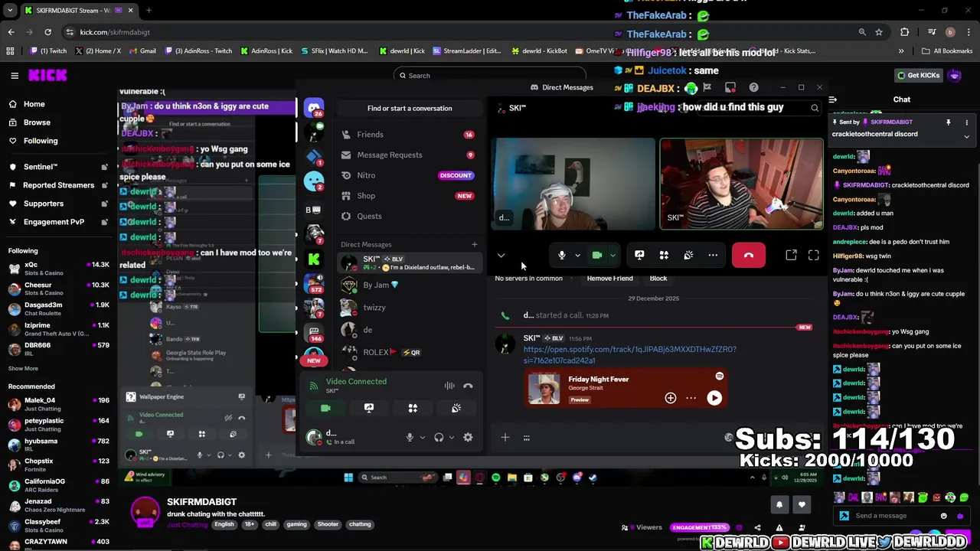Open Kick sidebar hamburger menu
Screen dimensions: 980x551
click(15, 75)
